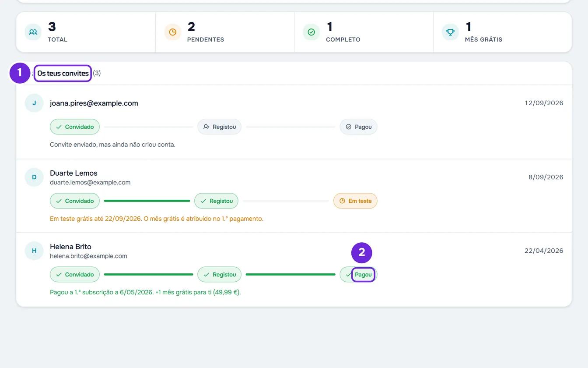The height and width of the screenshot is (368, 588).
Task: Click the Mês Grátis count label
Action: pos(483,39)
